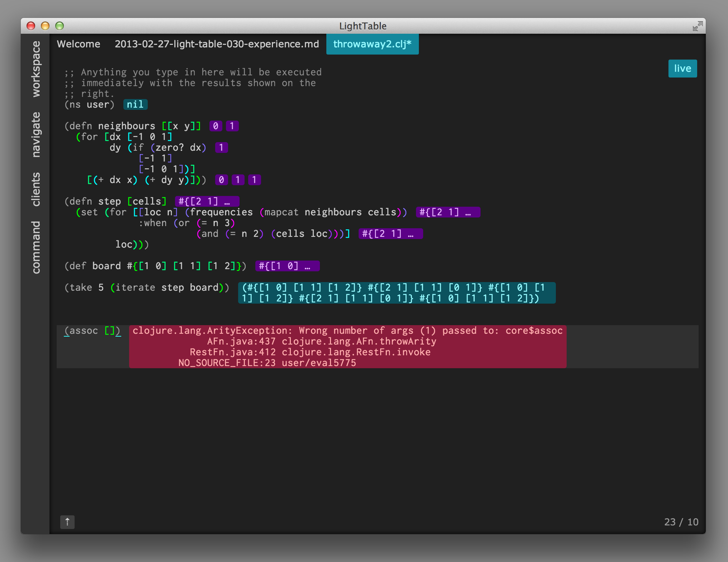The width and height of the screenshot is (728, 562).
Task: Click the ArityException error message box
Action: (x=347, y=347)
